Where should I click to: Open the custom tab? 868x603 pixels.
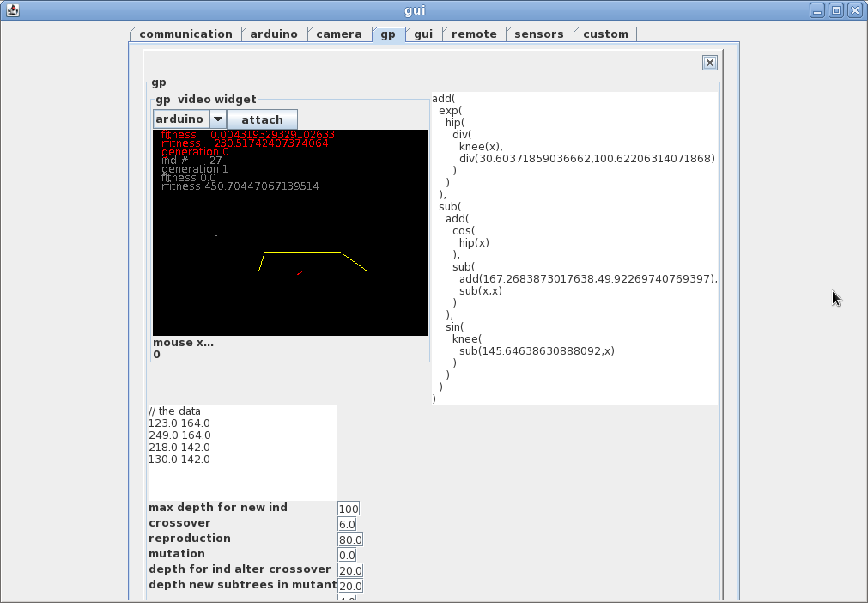pyautogui.click(x=605, y=34)
